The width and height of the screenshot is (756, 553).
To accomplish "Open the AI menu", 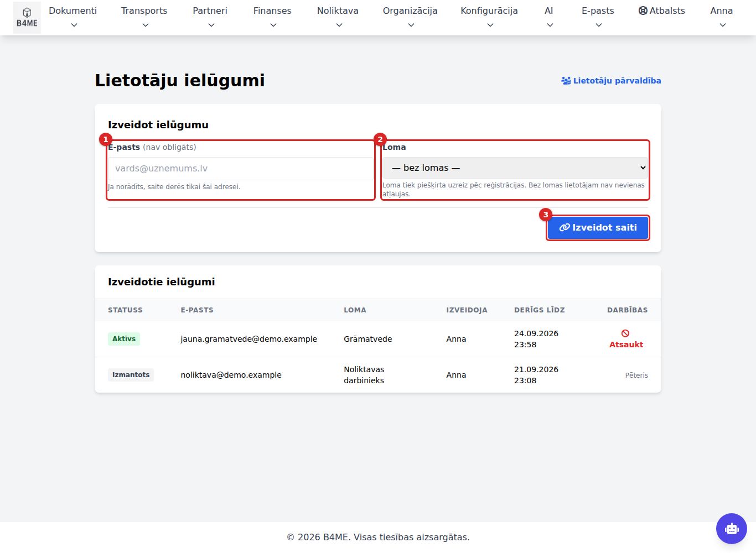I will pyautogui.click(x=549, y=18).
